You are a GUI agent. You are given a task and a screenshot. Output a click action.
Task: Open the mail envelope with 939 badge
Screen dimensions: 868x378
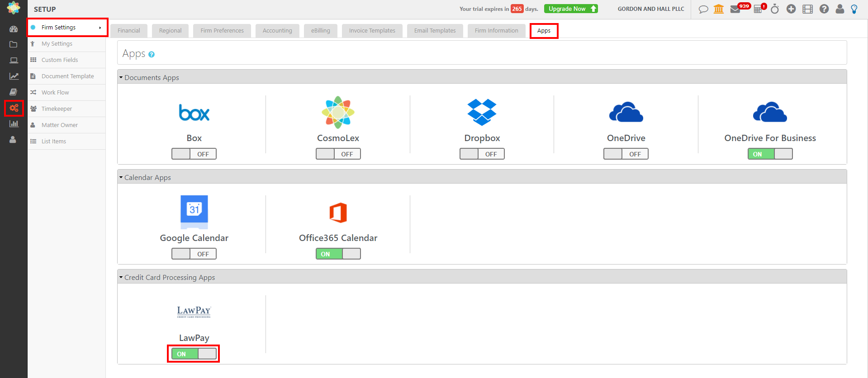[x=735, y=9]
